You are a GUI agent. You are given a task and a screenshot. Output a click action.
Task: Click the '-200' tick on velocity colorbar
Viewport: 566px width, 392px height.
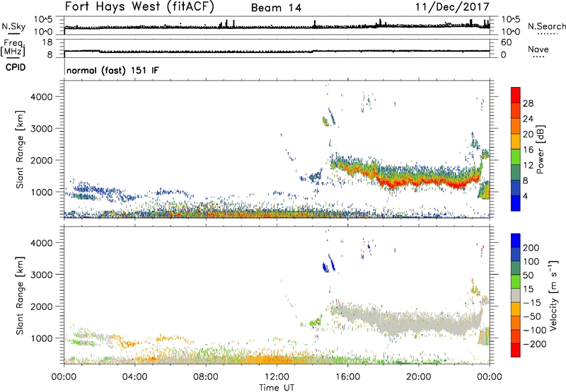[535, 344]
